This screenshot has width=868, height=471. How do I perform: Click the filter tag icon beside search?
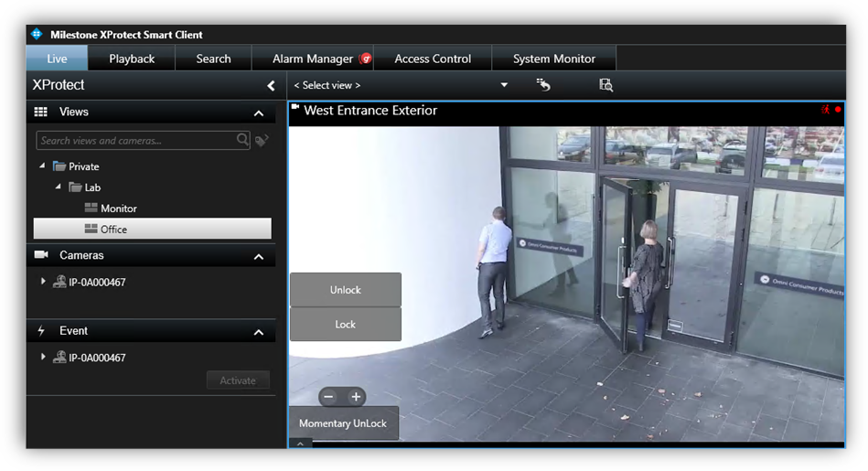point(262,140)
